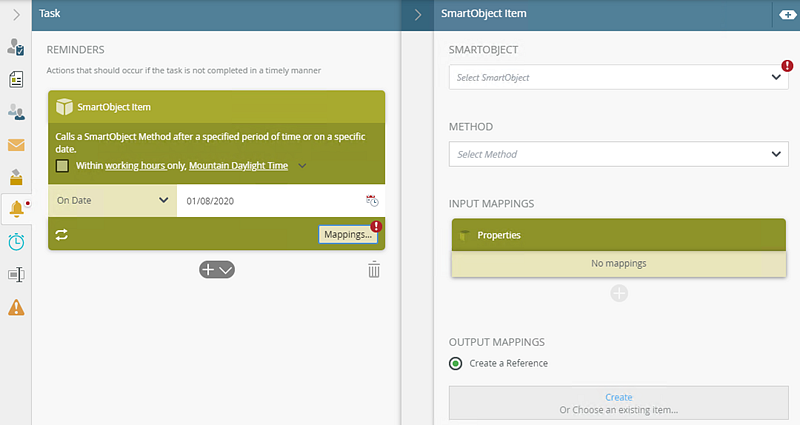Click the SmartObject Item panel title
Image resolution: width=800 pixels, height=425 pixels.
pyautogui.click(x=484, y=13)
